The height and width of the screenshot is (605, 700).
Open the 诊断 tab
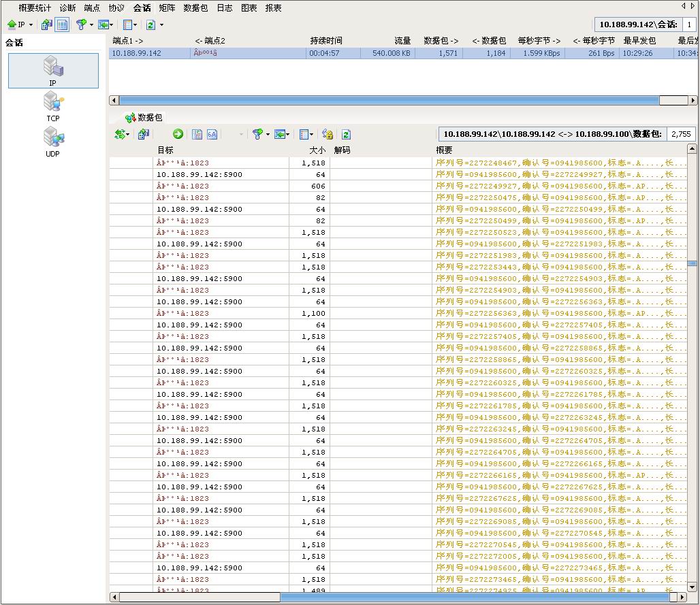click(x=67, y=8)
